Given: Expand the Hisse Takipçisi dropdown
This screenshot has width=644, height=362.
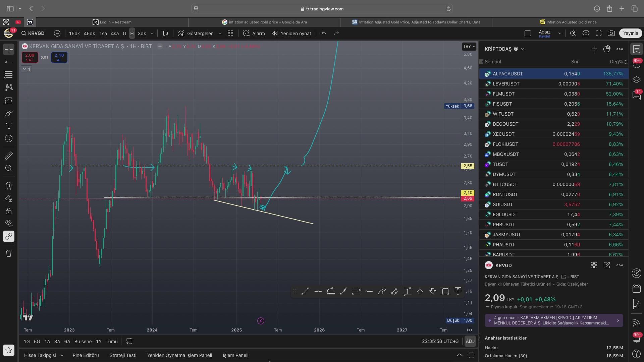Looking at the screenshot, I should click(62, 355).
